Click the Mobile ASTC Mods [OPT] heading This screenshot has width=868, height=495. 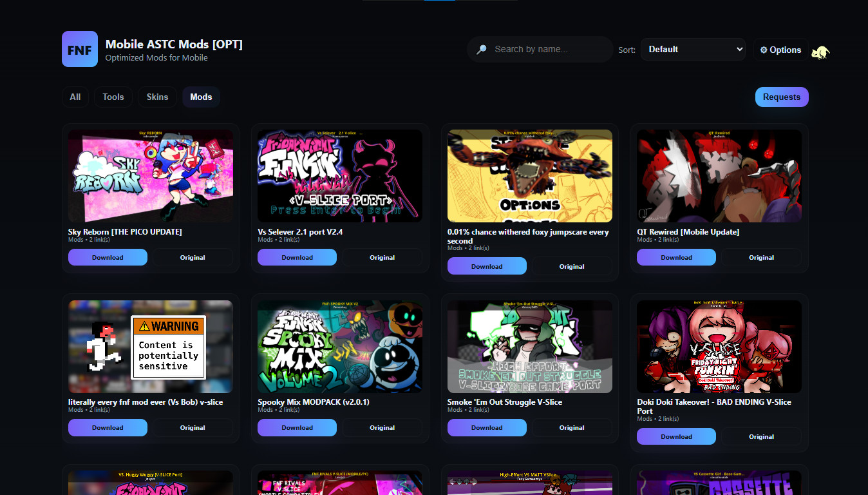click(174, 44)
